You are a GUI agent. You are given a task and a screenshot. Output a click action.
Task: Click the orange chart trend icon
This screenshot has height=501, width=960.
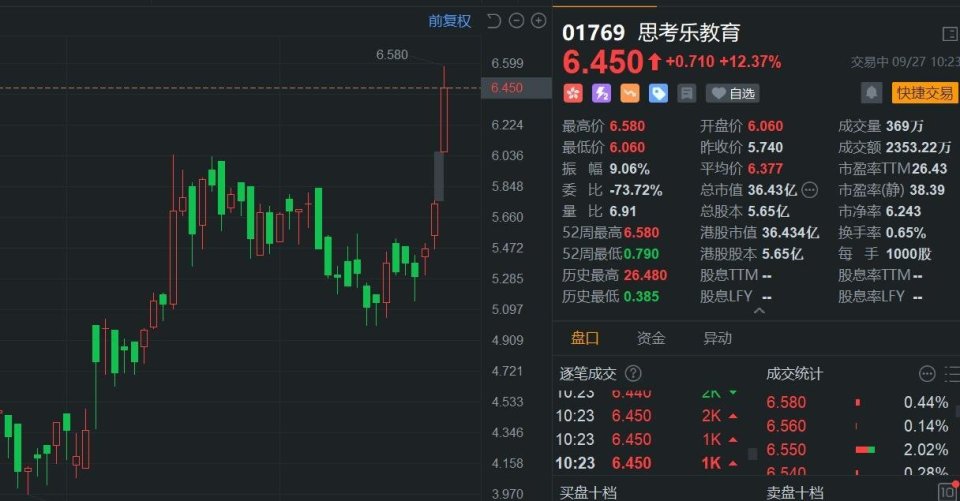(629, 93)
